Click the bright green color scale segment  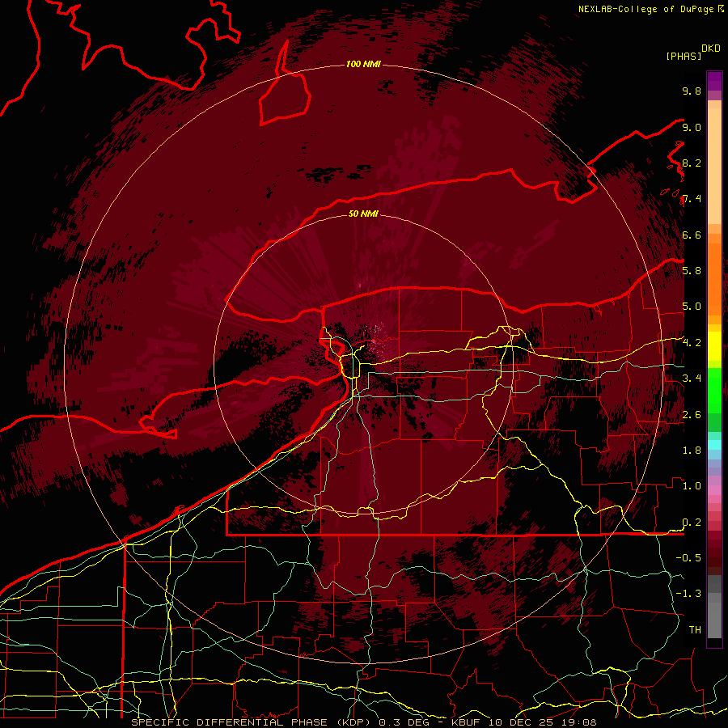point(714,390)
